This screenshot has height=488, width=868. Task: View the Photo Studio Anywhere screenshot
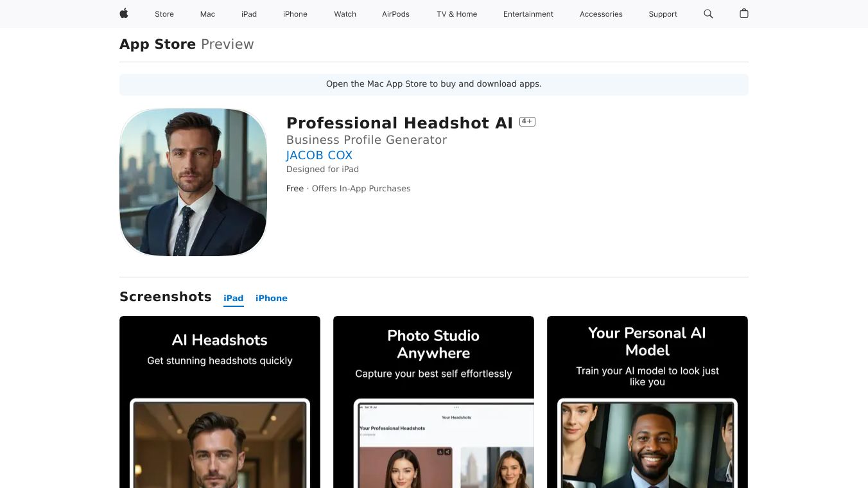[433, 402]
